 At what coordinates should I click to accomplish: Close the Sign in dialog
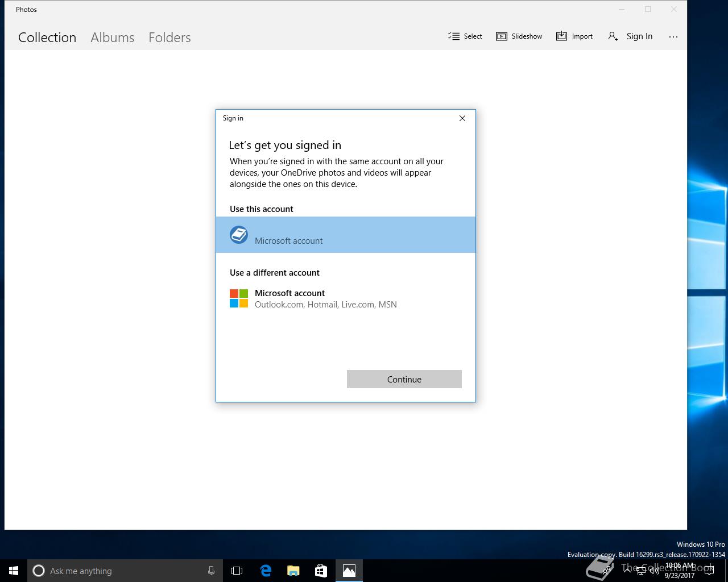462,118
